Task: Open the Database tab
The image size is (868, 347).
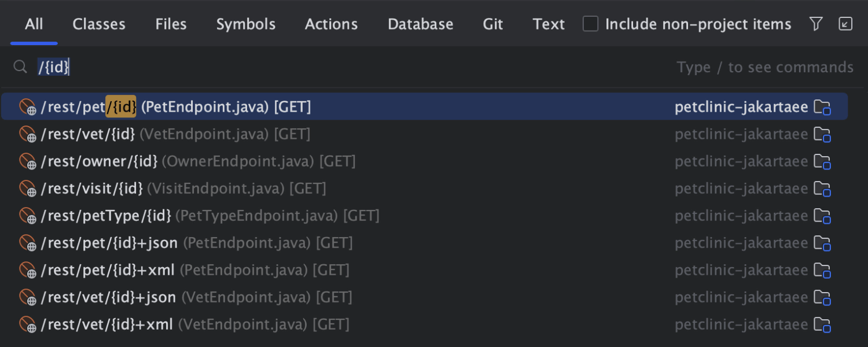Action: pos(421,24)
